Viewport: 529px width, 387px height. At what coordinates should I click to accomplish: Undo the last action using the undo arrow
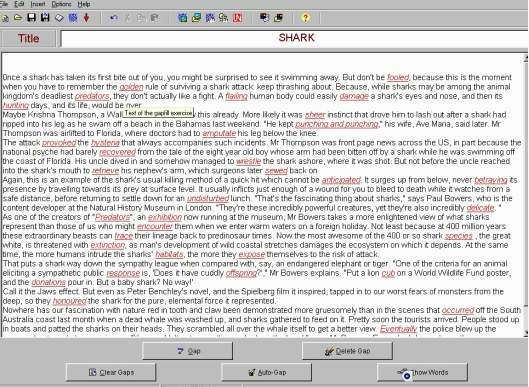pos(114,18)
